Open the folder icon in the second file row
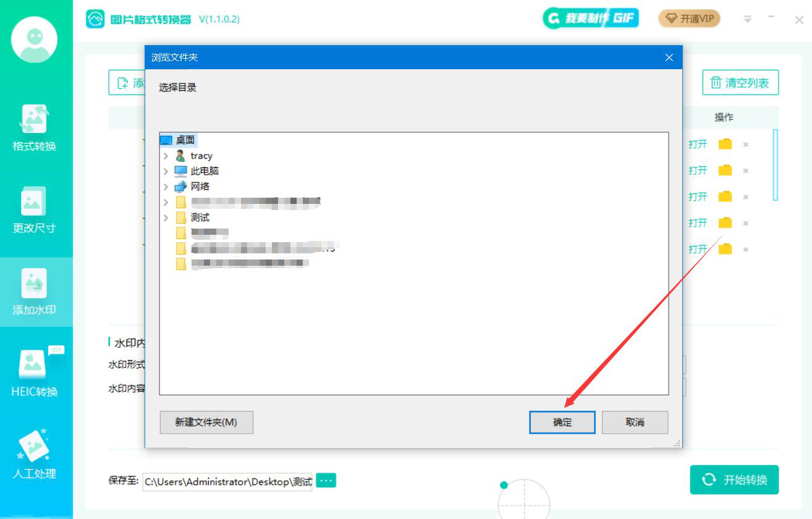812x519 pixels. click(x=725, y=170)
